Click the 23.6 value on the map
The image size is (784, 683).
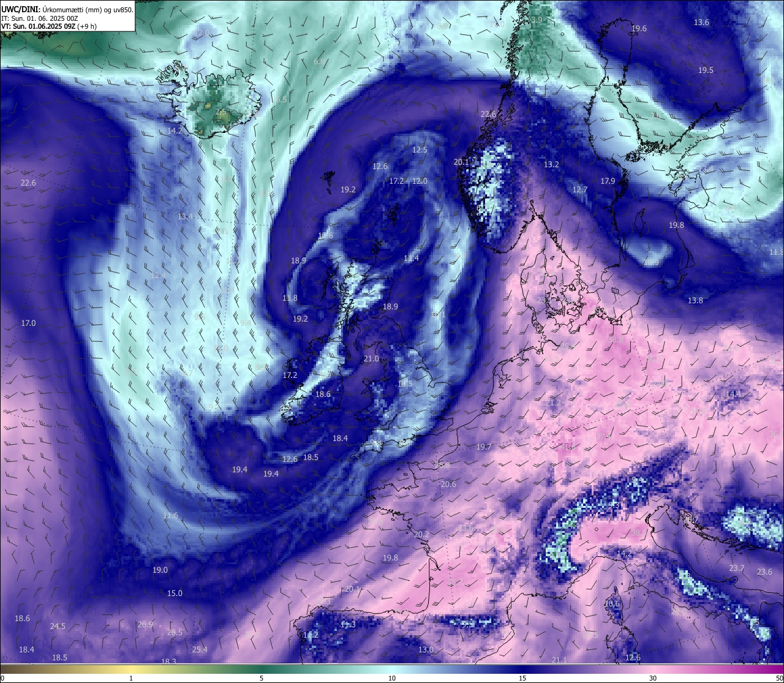click(x=764, y=572)
